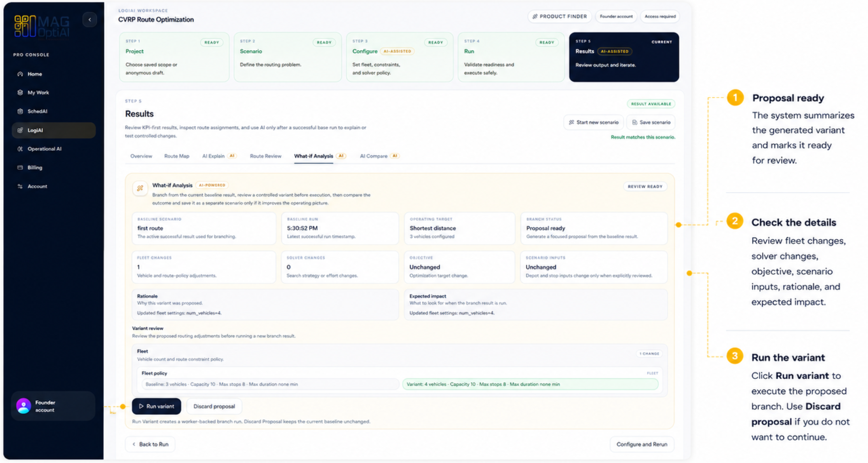Click the What-if Analysis wand icon

click(140, 188)
